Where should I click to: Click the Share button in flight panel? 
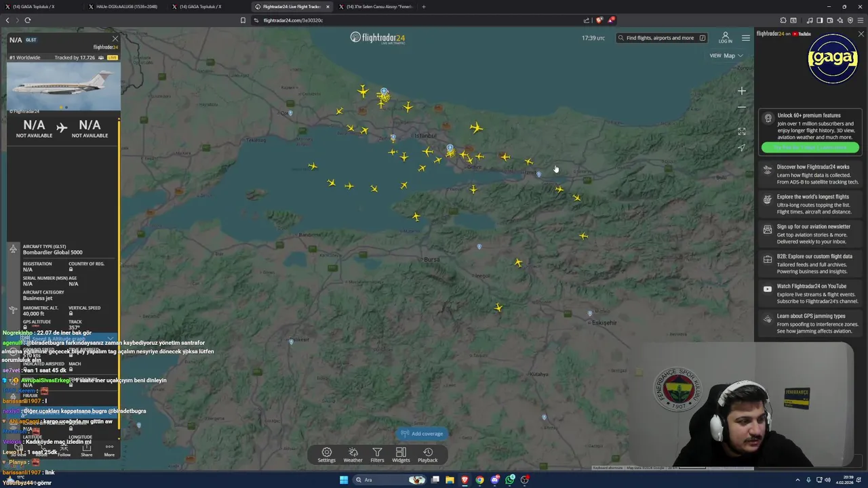[x=87, y=451]
